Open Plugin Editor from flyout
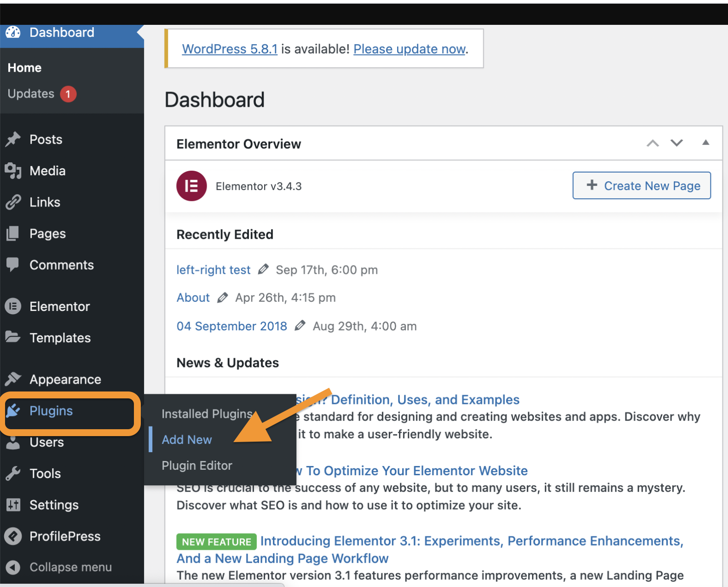728x587 pixels. coord(197,465)
